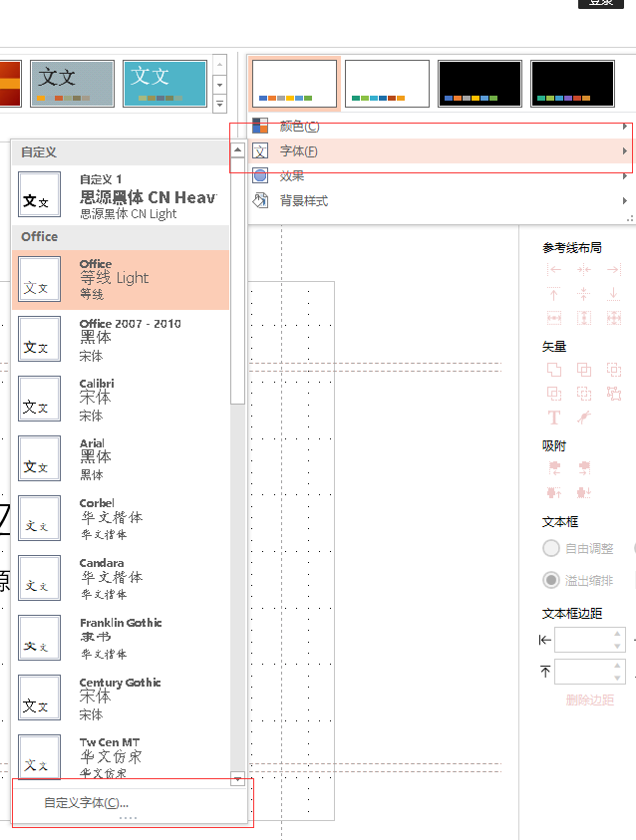Select the black variant with blue-orange palette
Screen dimensions: 636x840
479,84
